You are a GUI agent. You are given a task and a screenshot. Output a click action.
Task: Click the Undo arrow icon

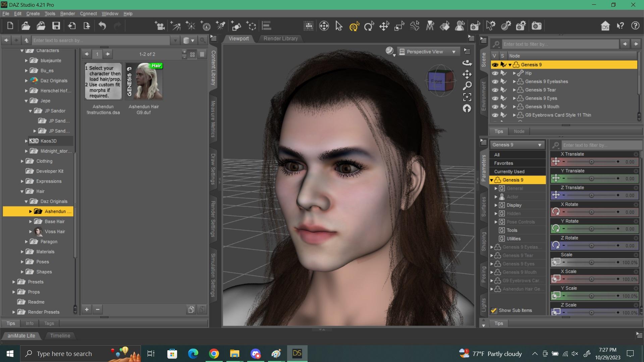[102, 26]
